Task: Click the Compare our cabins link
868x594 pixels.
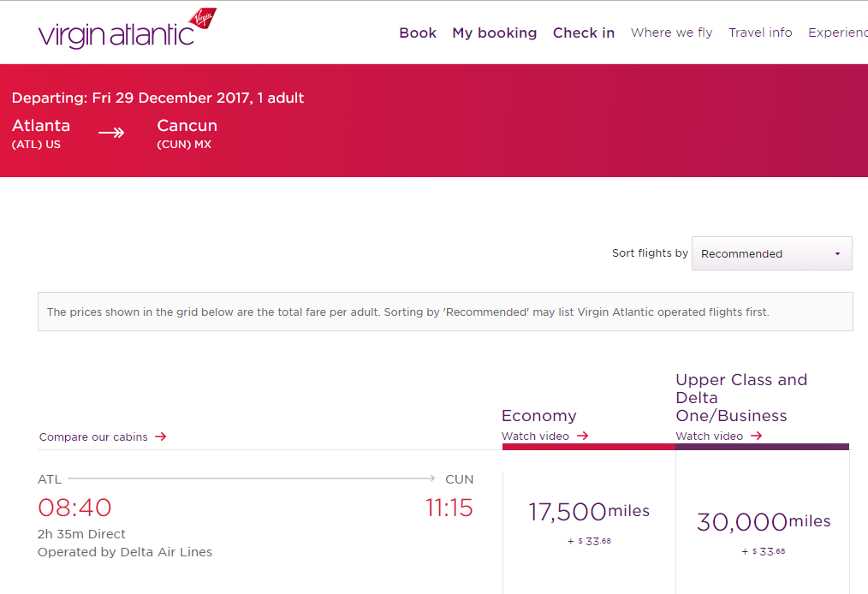Action: (x=93, y=437)
